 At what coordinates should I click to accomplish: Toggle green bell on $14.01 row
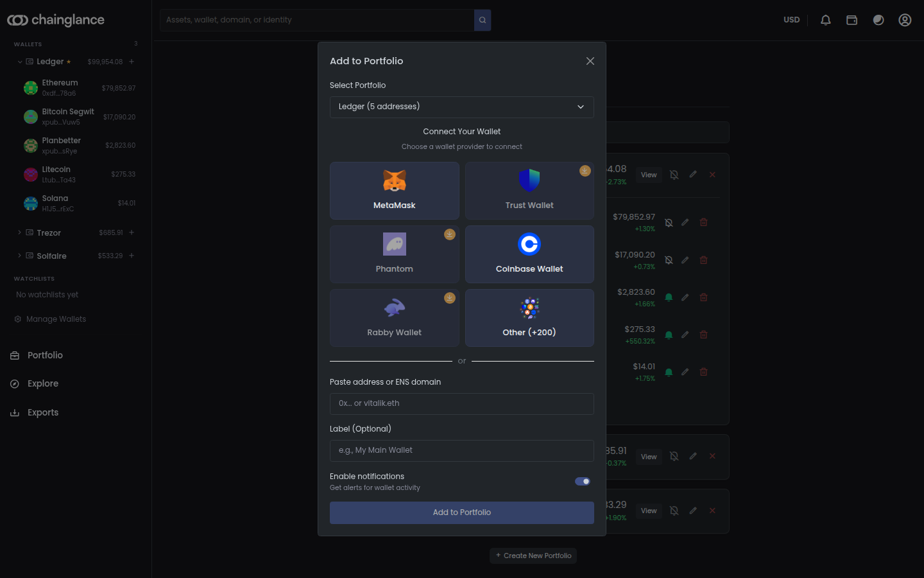tap(669, 372)
